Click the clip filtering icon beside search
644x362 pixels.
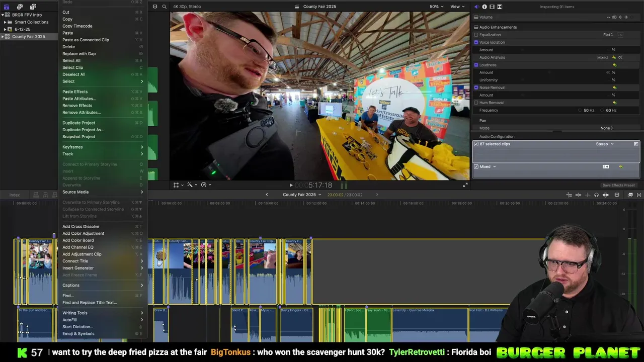click(155, 7)
